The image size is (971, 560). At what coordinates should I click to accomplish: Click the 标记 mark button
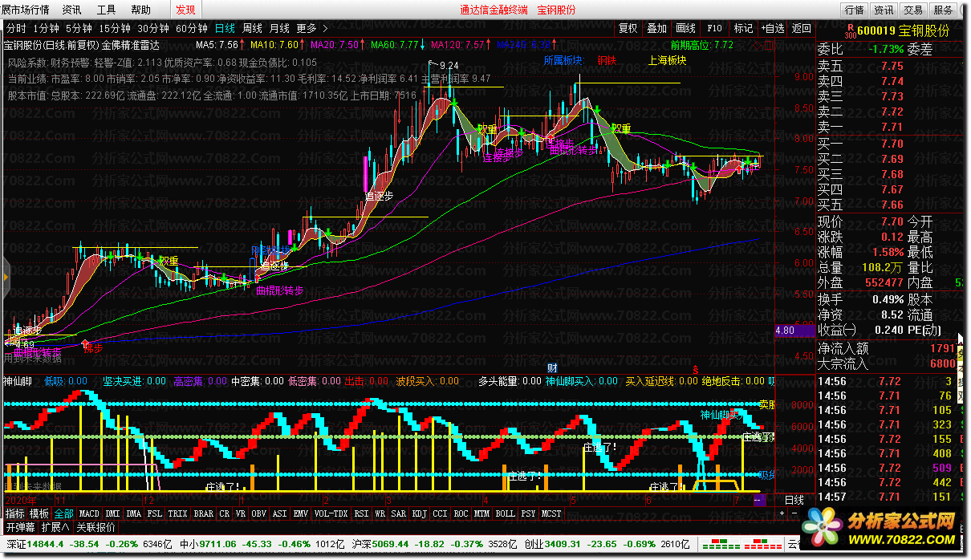(x=743, y=28)
